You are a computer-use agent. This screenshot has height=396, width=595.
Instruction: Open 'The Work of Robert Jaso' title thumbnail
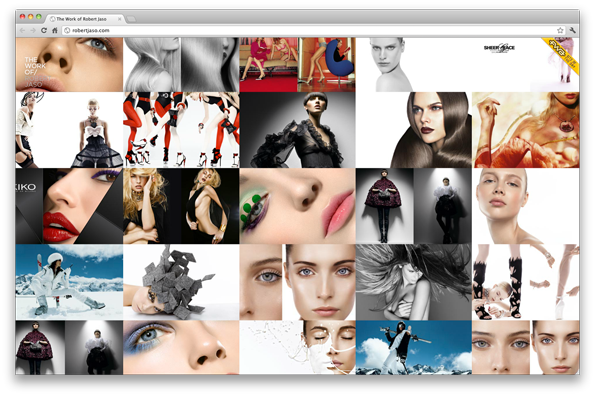69,64
